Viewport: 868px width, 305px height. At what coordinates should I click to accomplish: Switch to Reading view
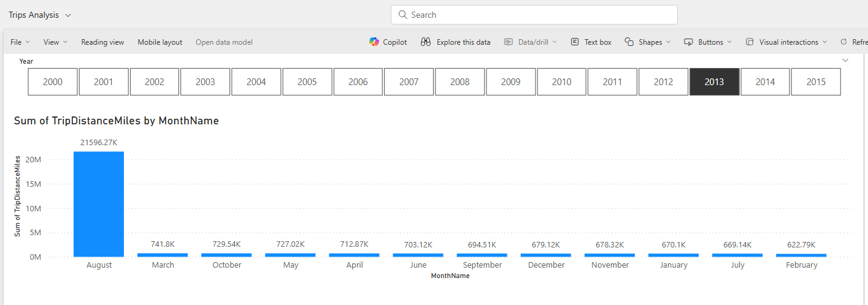102,42
